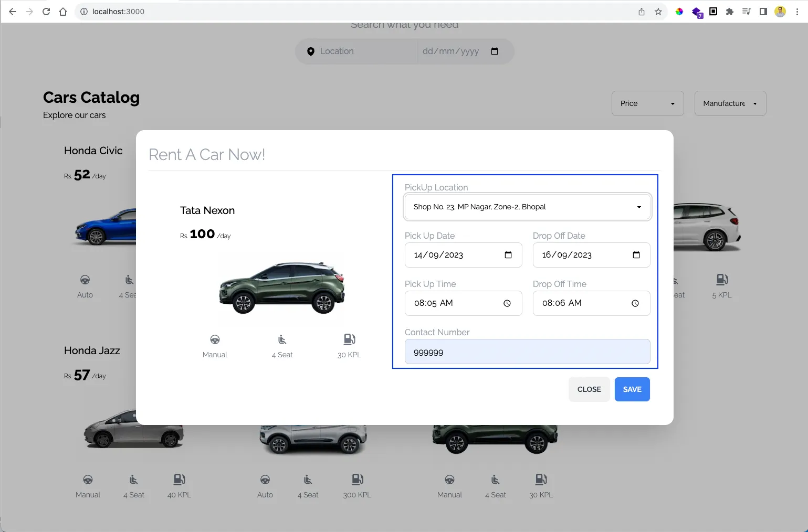Bookmark this page with the star icon
This screenshot has width=808, height=532.
[658, 12]
